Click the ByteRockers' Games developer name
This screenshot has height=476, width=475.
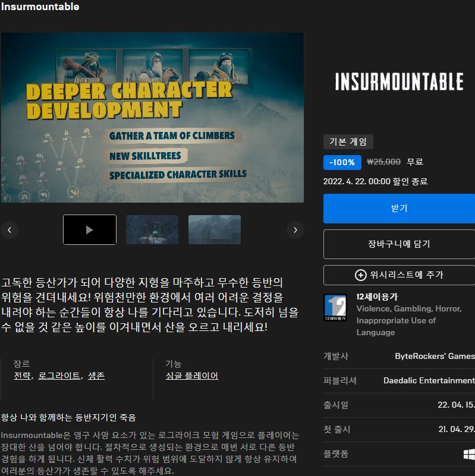point(435,356)
